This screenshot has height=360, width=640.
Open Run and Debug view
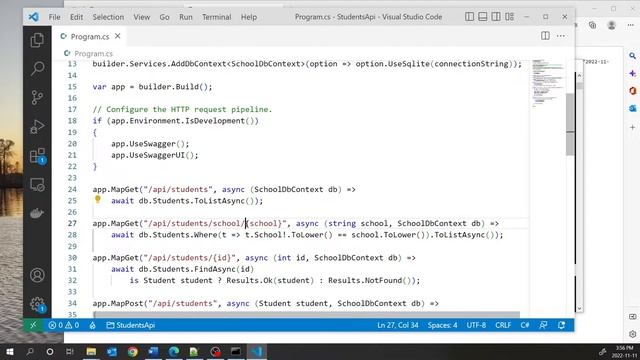[37, 127]
